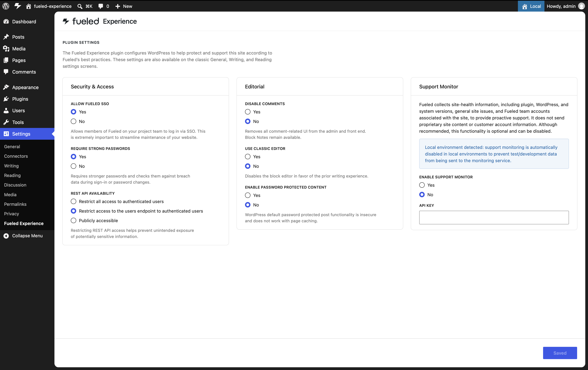
Task: Click the Appearance paintbrush icon
Action: click(6, 87)
